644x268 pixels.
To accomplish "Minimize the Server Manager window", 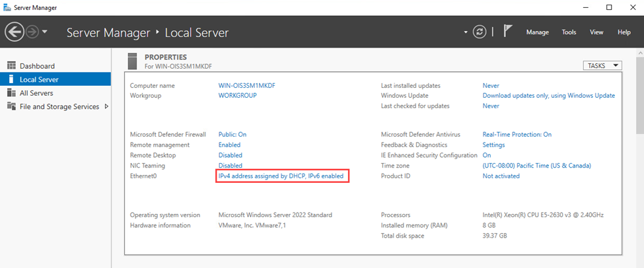I will pyautogui.click(x=587, y=7).
